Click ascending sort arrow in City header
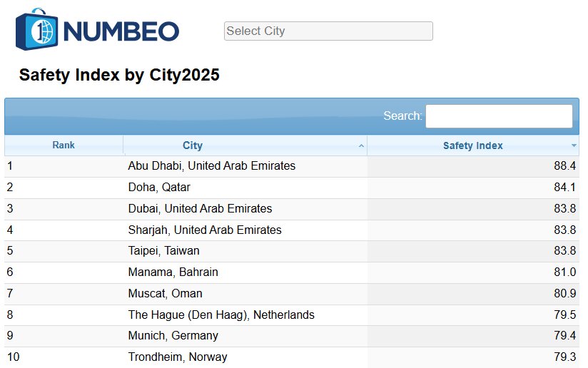588x368 pixels. coord(361,145)
